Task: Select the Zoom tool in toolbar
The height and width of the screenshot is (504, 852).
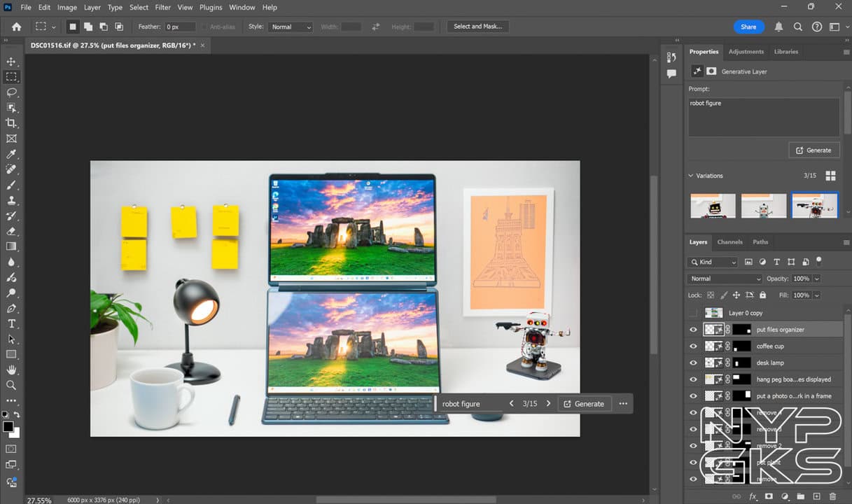Action: point(11,385)
